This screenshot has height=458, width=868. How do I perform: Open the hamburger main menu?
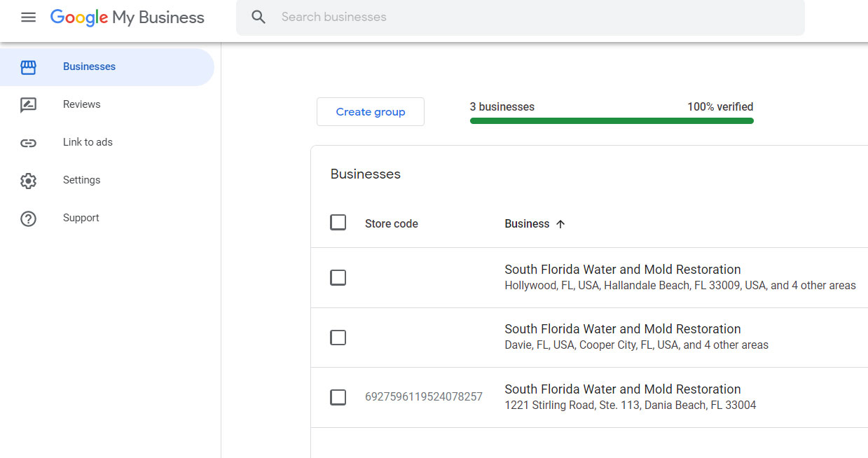click(28, 18)
